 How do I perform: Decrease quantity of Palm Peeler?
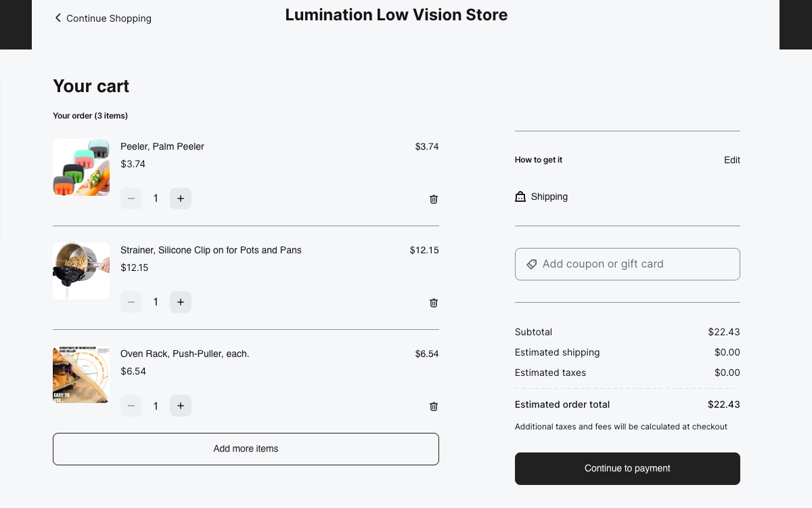tap(131, 198)
